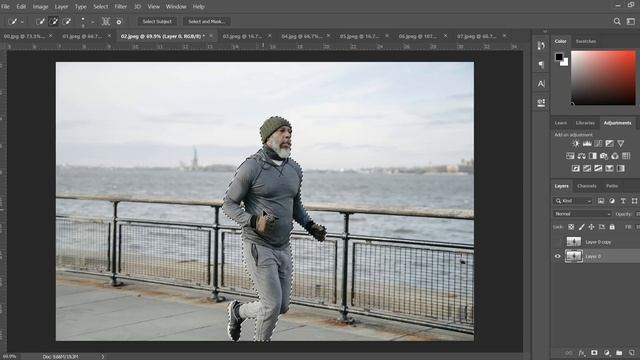Select the Add to Selection brush mode
Screen dimensions: 640x360
53,22
